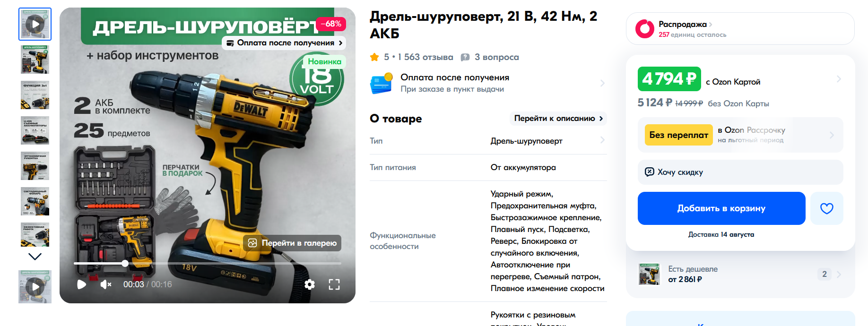
Task: Go to gallery via Перейти в галерею
Action: 292,243
